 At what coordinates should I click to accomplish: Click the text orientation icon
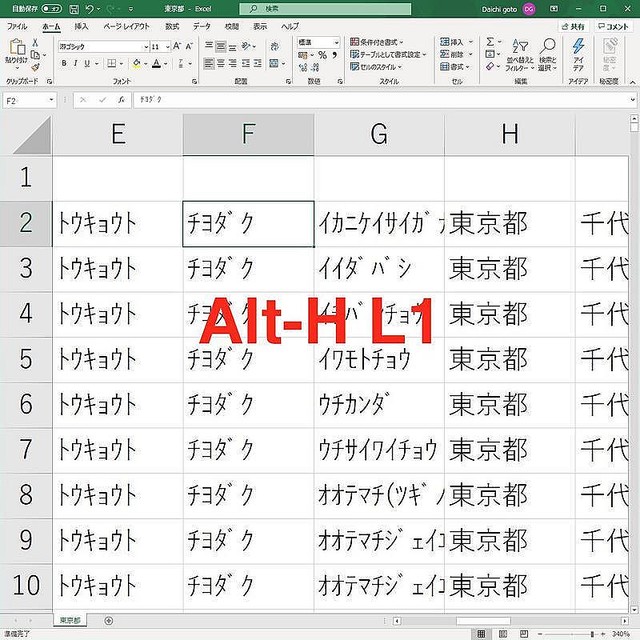(246, 46)
